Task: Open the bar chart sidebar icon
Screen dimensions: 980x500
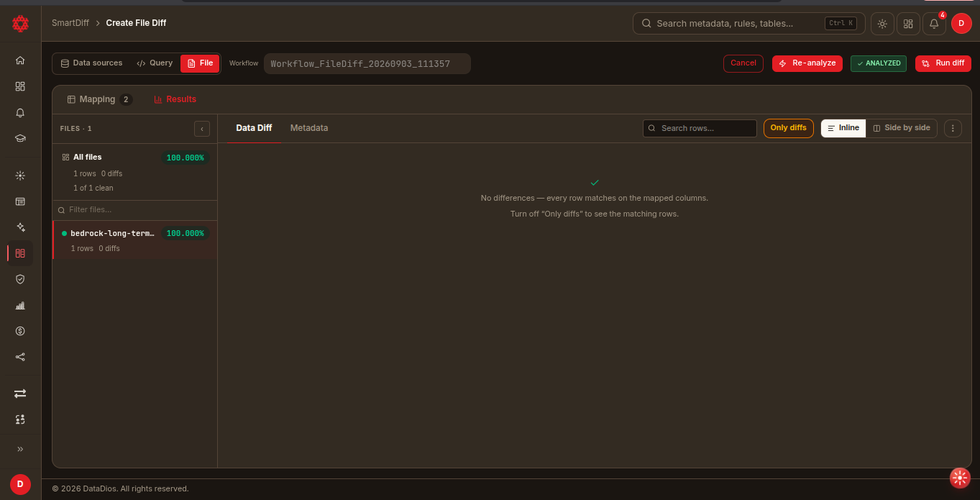Action: point(20,305)
